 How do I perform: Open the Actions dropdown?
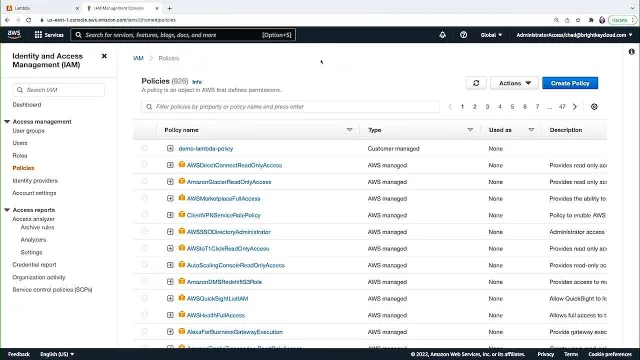tap(514, 83)
